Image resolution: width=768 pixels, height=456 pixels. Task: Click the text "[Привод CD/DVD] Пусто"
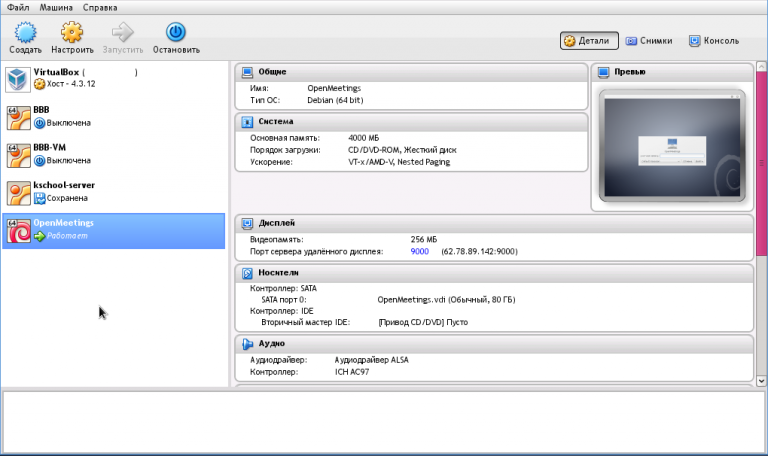point(423,322)
